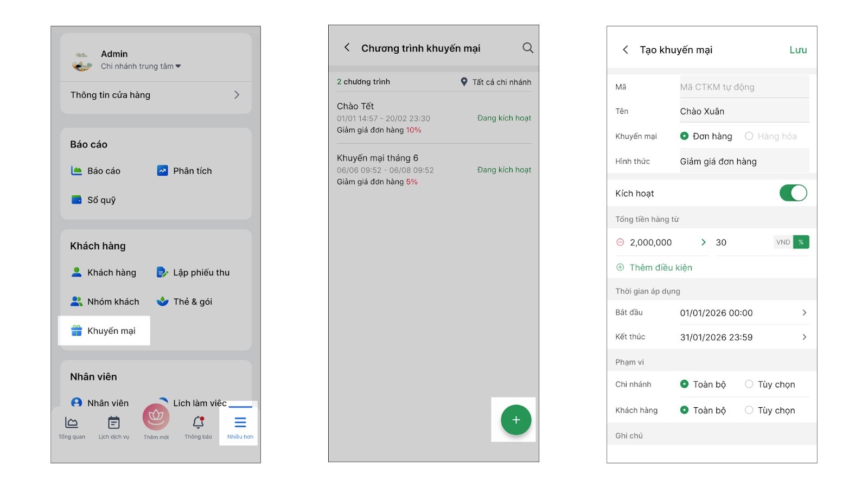This screenshot has width=868, height=488.
Task: Remove the 2,000,000 condition row
Action: tap(620, 242)
